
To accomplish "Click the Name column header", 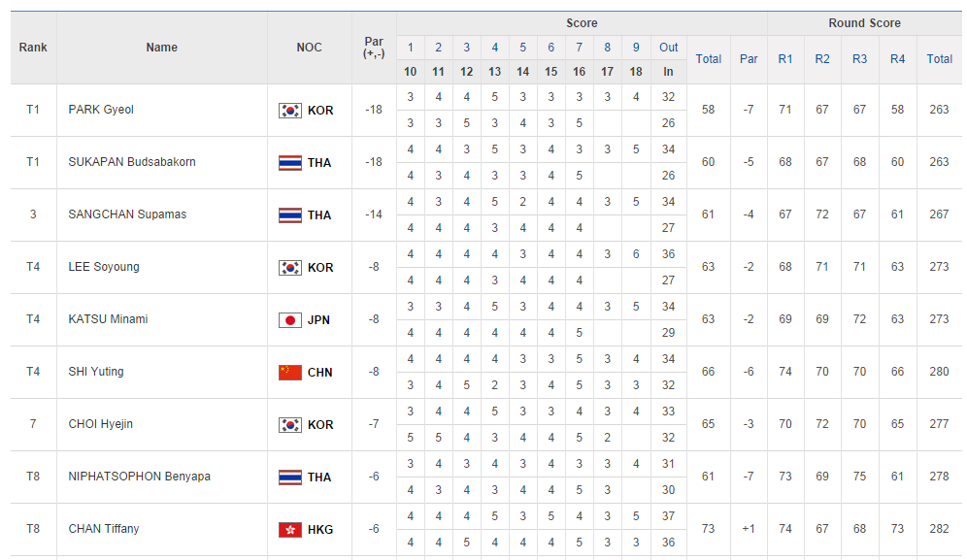I will pos(162,48).
